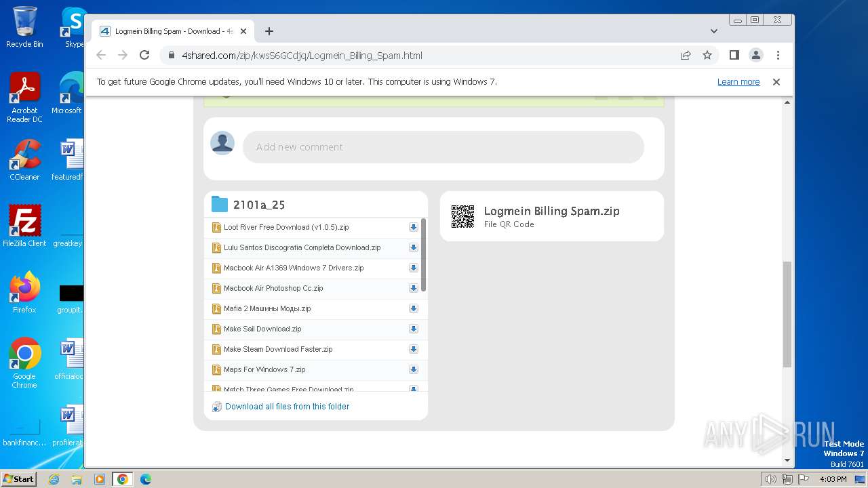The width and height of the screenshot is (868, 488).
Task: Click the page vertical scrollbar thumb
Action: click(787, 314)
